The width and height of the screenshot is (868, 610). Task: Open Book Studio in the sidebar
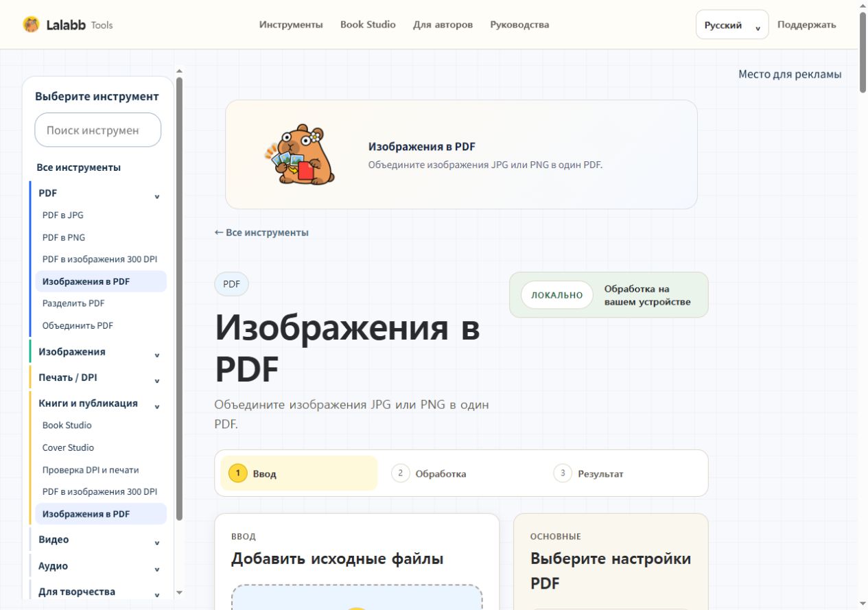pos(67,425)
